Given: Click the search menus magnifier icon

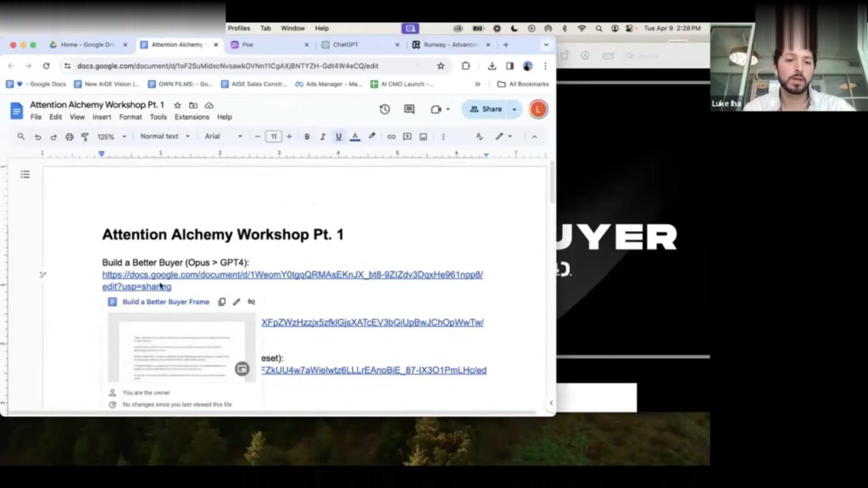Looking at the screenshot, I should point(21,136).
